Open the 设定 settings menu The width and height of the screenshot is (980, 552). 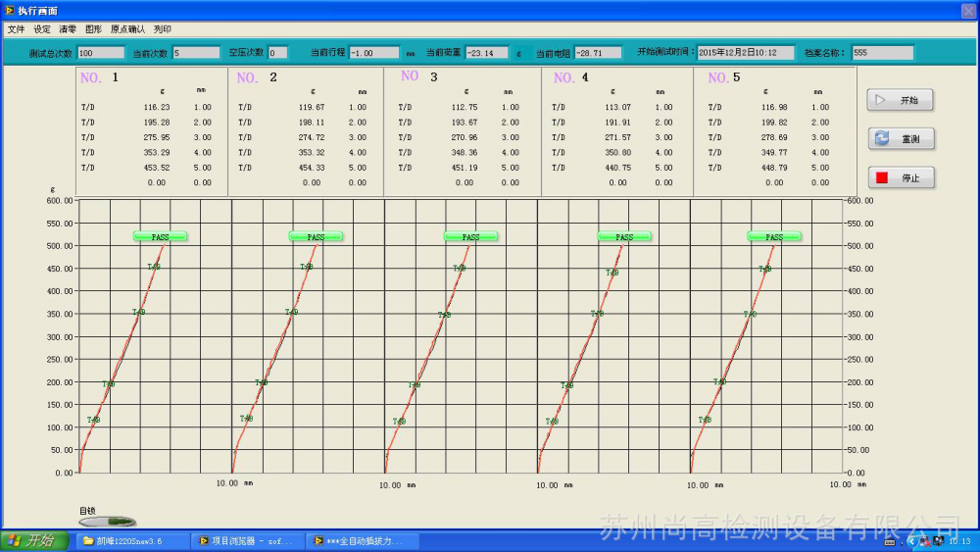[42, 29]
